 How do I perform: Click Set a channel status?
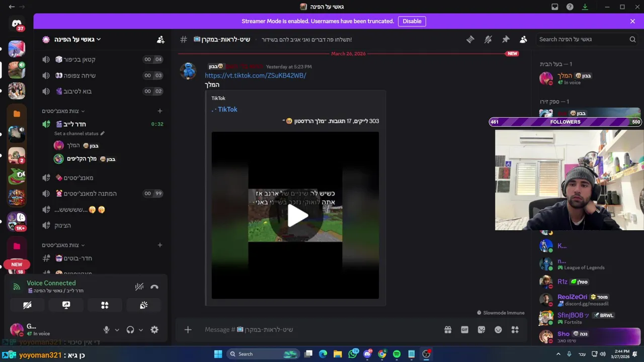tap(79, 134)
